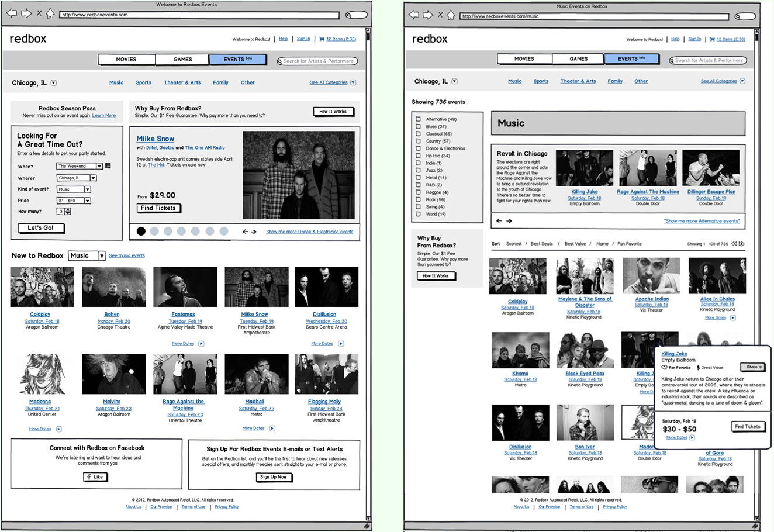Viewport: 774px width, 532px height.
Task: Click the cart icon in the Music Events on Redbox window
Action: [712, 39]
